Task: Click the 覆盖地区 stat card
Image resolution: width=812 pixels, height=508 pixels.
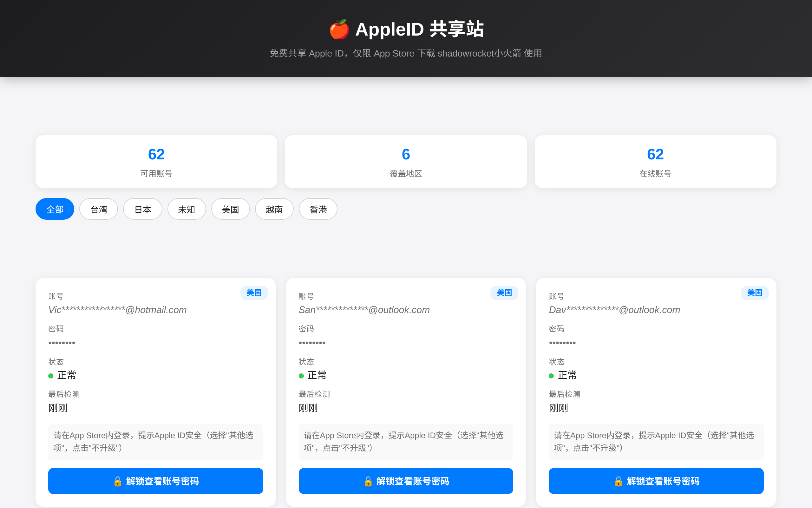Action: tap(406, 162)
